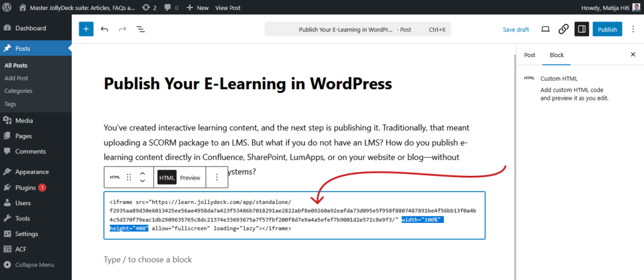The height and width of the screenshot is (280, 644).
Task: Click the Publish button
Action: pyautogui.click(x=607, y=29)
